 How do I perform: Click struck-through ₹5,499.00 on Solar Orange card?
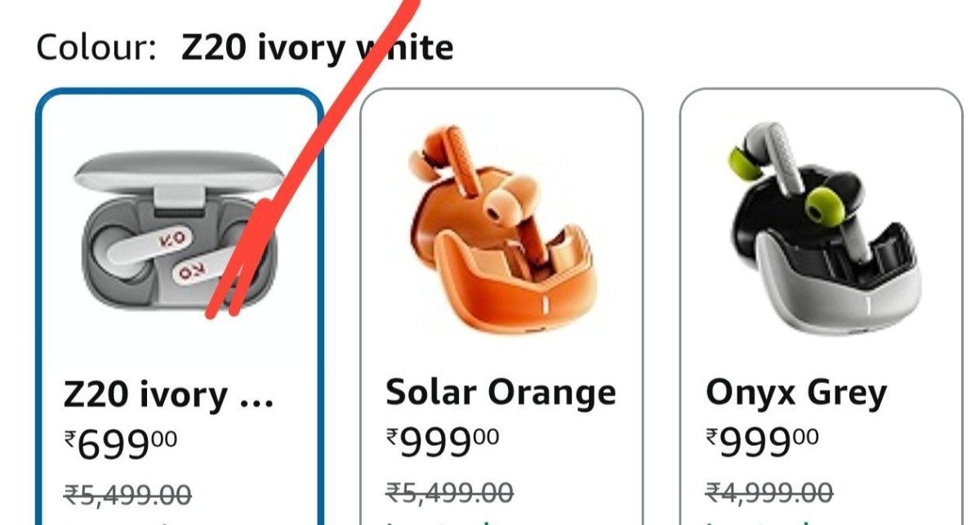[x=449, y=493]
